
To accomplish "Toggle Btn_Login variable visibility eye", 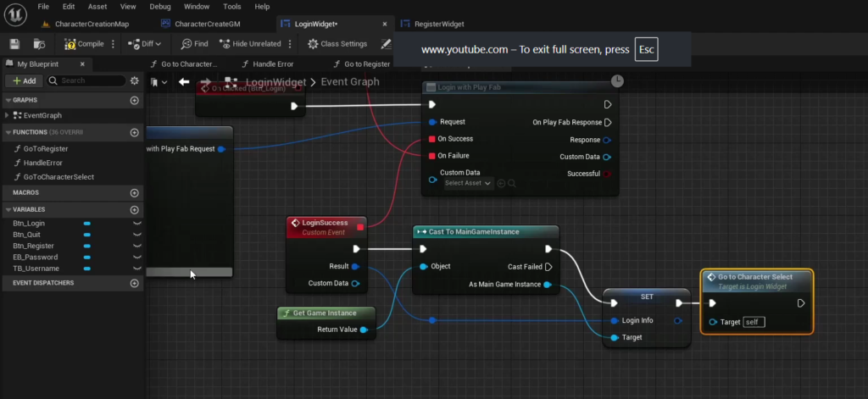I will 136,224.
